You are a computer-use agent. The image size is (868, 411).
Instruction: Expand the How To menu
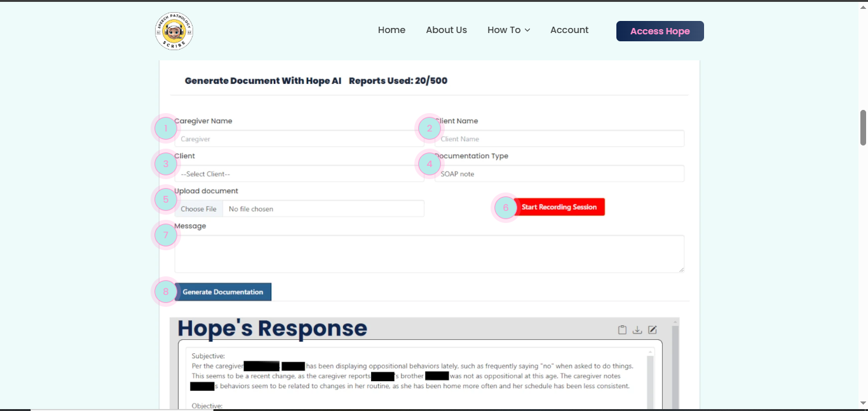tap(508, 30)
